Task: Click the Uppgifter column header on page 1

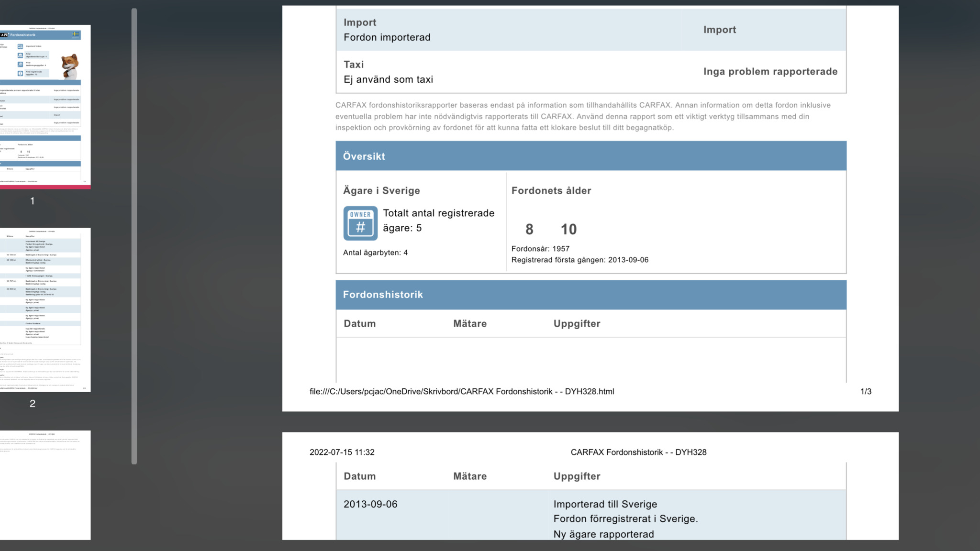Action: click(x=577, y=324)
